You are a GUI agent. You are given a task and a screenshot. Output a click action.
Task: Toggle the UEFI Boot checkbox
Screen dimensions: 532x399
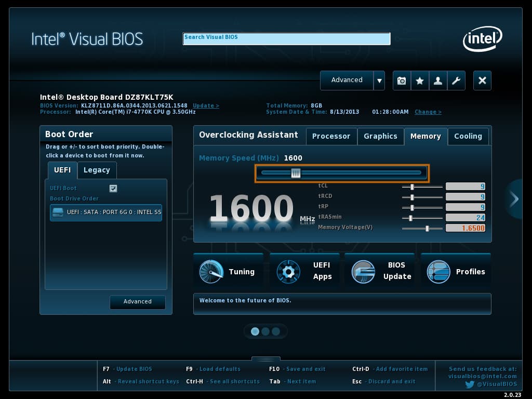(113, 188)
